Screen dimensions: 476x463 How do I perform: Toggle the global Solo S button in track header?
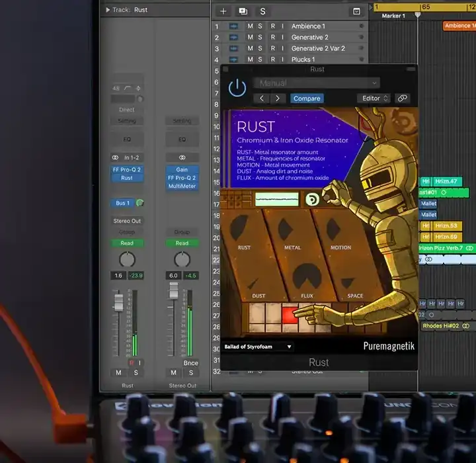[x=263, y=11]
